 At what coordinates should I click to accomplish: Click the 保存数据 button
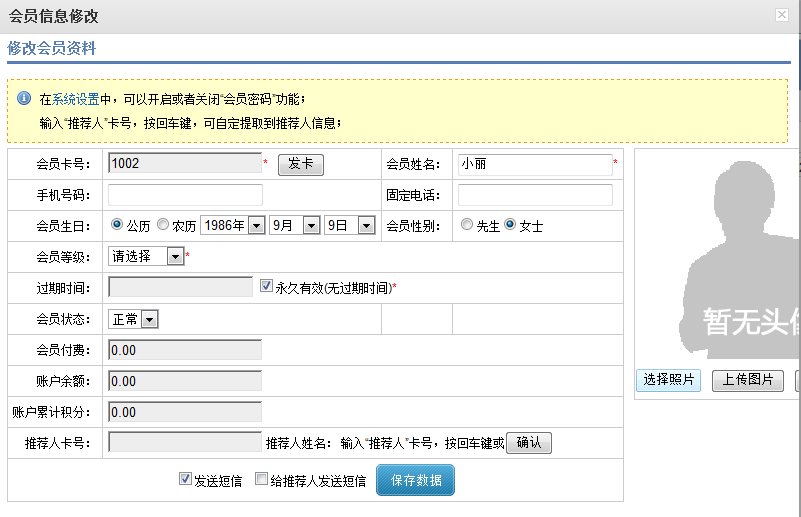pos(415,480)
